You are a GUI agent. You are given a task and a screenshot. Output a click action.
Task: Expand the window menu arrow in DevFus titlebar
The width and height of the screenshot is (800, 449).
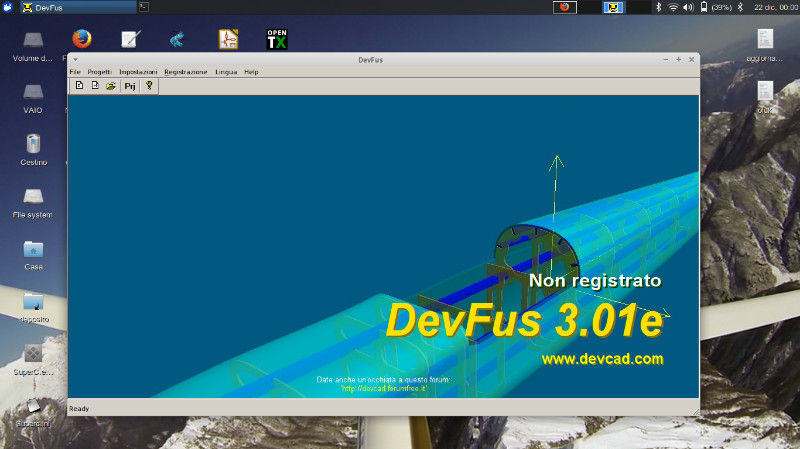tap(75, 60)
